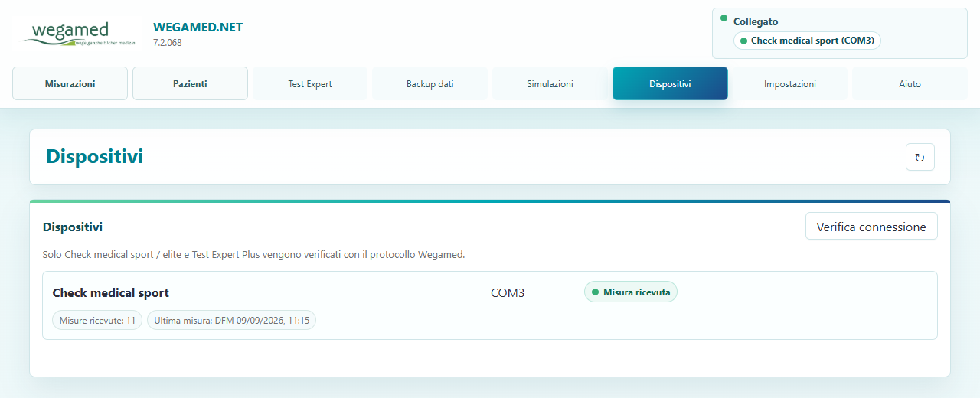Click the version number 7.2.068

168,43
